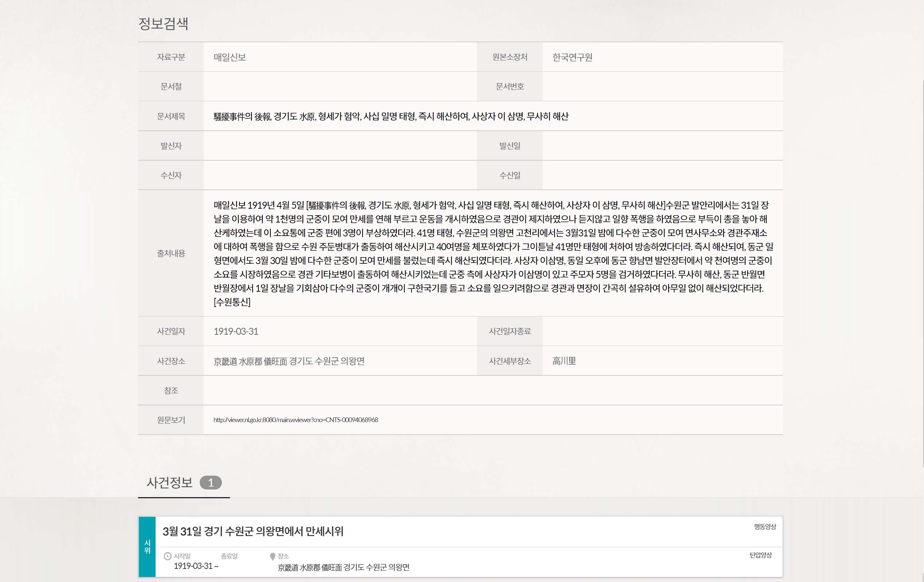Click the location pin icon beside 장소

(x=273, y=556)
